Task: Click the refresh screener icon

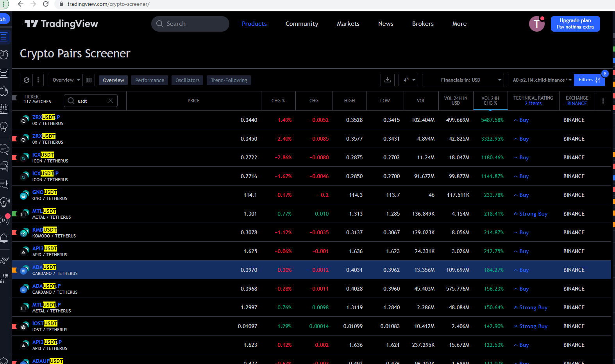Action: pyautogui.click(x=27, y=80)
